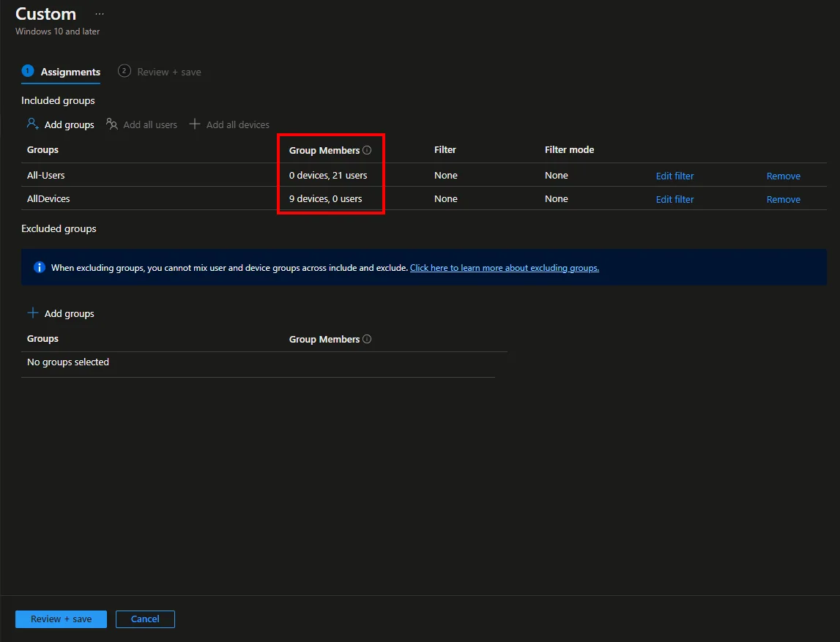This screenshot has height=642, width=840.
Task: Edit filter for the All-Users group
Action: click(x=674, y=176)
